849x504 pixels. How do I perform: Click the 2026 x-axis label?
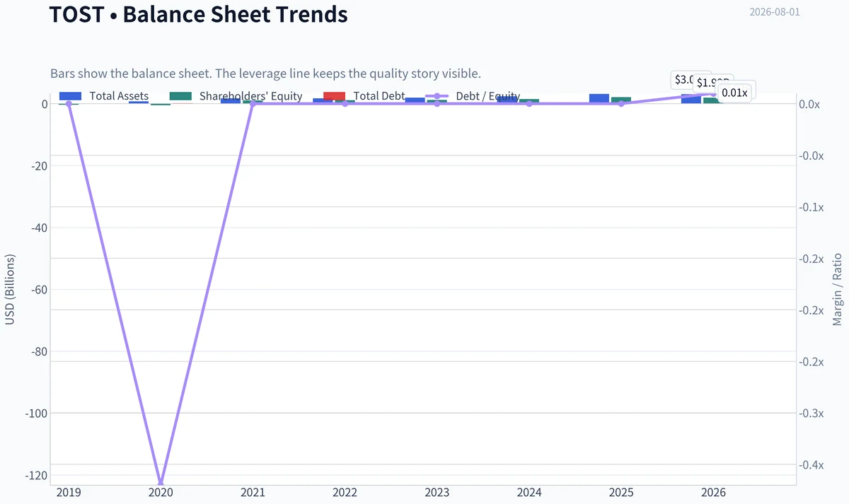point(713,493)
